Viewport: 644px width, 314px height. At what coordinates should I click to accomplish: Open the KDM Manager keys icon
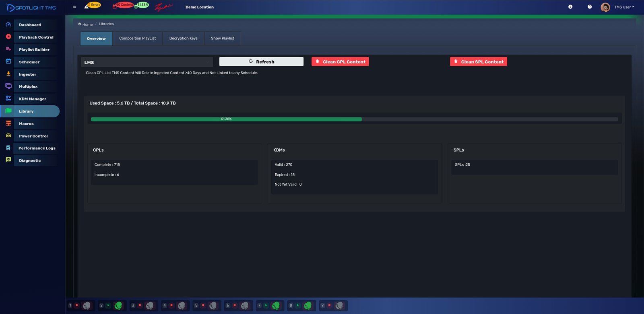[8, 99]
